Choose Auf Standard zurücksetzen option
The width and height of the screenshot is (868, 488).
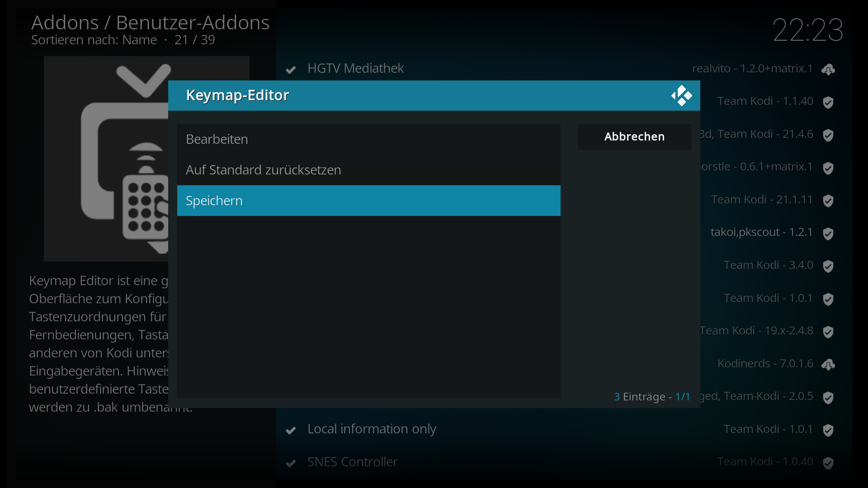point(368,170)
